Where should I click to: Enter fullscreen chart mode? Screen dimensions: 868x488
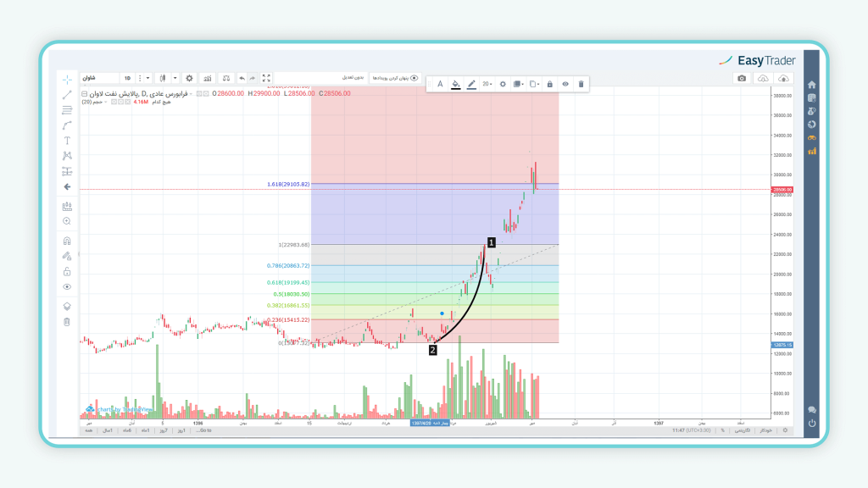(266, 78)
